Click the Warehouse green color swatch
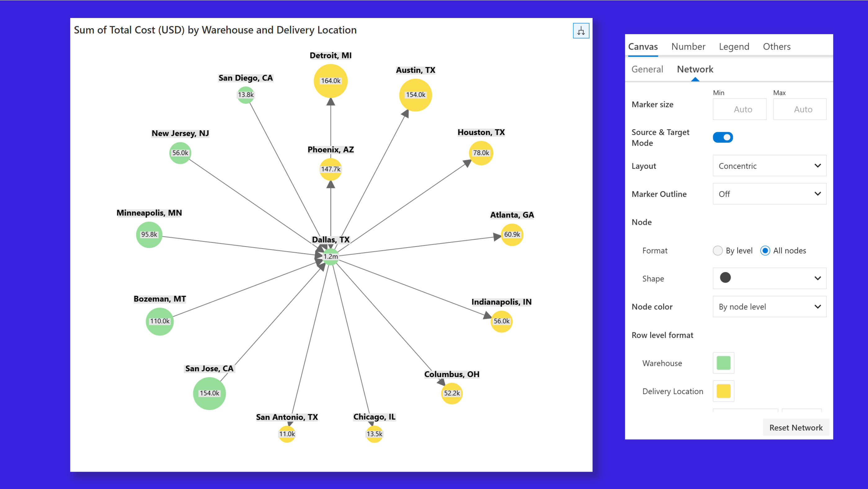The width and height of the screenshot is (868, 489). pyautogui.click(x=723, y=363)
